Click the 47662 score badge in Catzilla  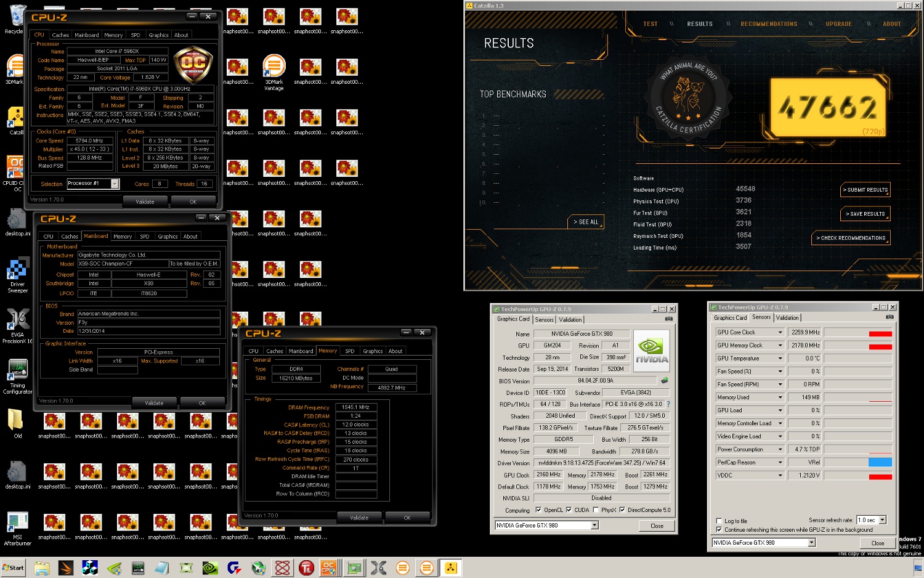point(829,108)
